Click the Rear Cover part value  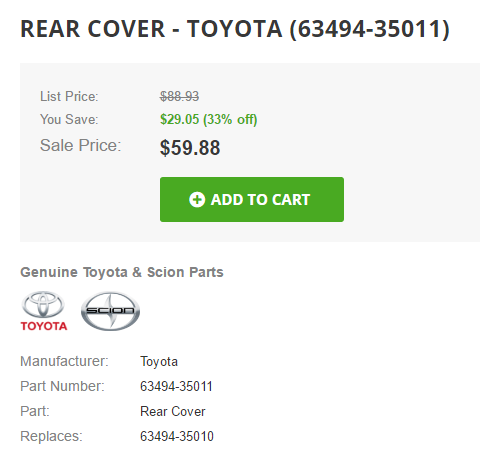point(173,411)
